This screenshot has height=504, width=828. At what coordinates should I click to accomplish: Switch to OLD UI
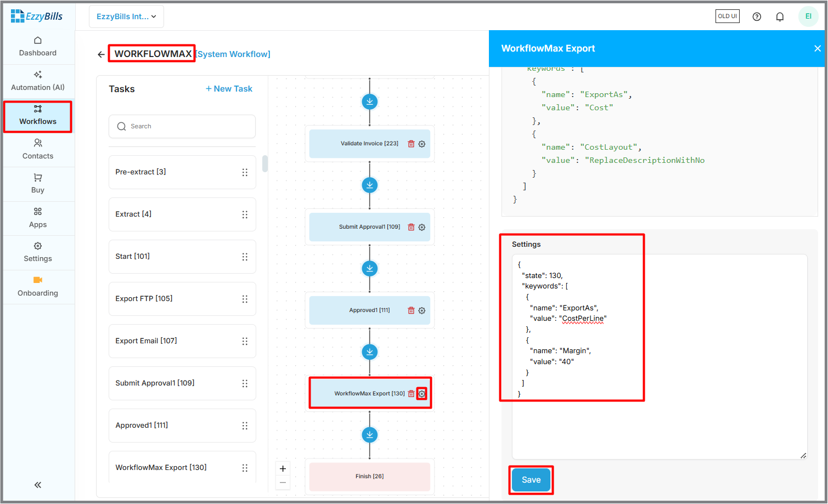(728, 16)
